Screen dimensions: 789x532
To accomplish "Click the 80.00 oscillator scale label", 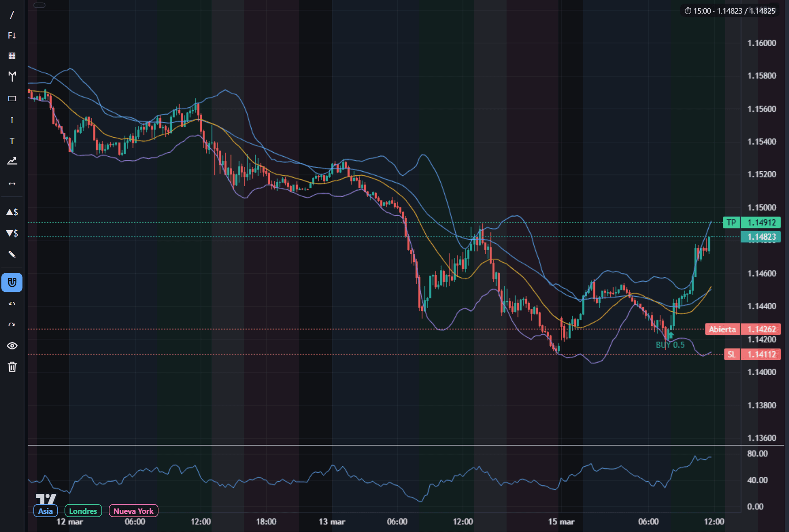I will point(757,454).
